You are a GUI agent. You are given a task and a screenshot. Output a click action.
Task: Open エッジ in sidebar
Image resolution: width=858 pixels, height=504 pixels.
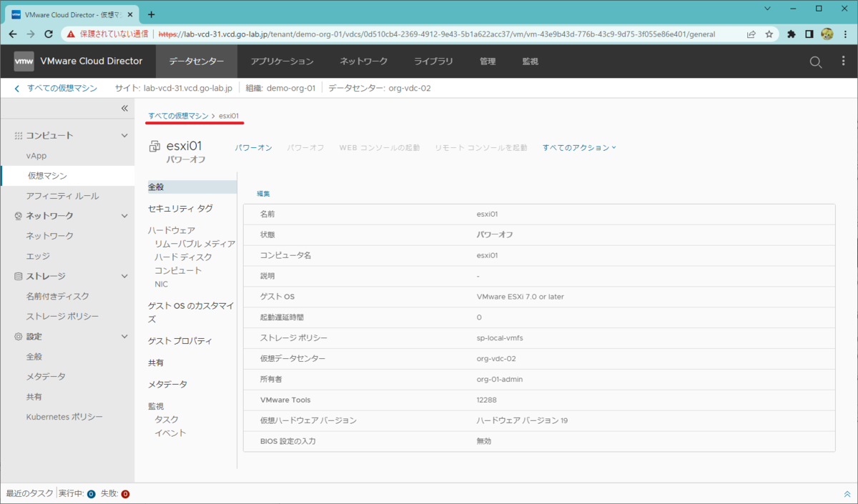[x=38, y=256]
